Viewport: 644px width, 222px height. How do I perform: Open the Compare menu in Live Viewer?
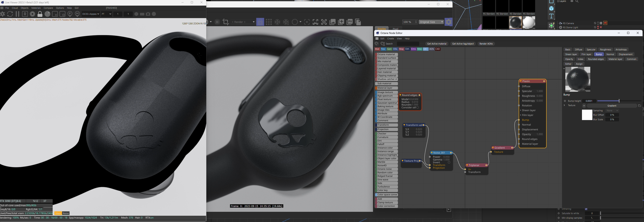tap(48, 8)
